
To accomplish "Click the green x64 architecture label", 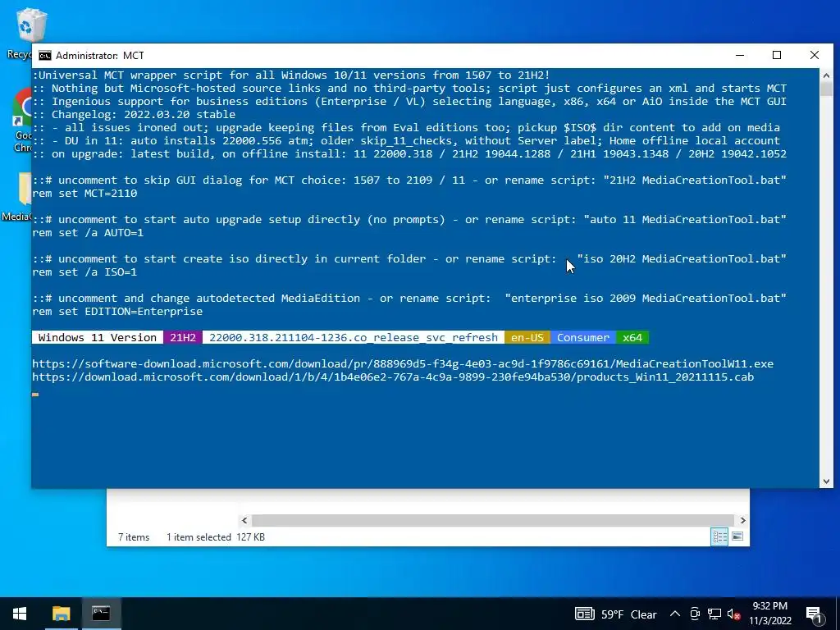I will [632, 337].
